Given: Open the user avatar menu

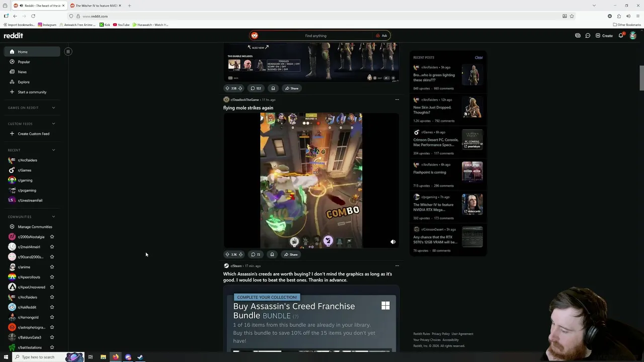Looking at the screenshot, I should [x=633, y=36].
